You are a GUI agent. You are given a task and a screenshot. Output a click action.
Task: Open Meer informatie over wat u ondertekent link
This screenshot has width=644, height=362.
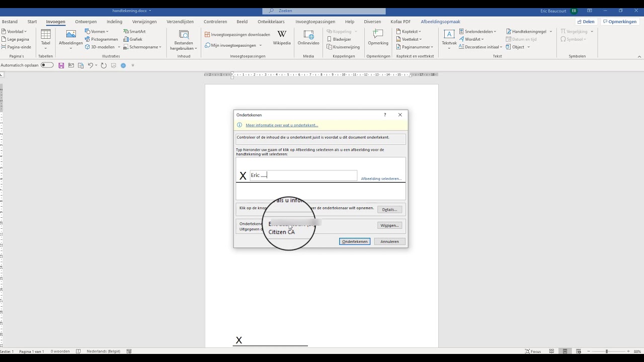(282, 125)
